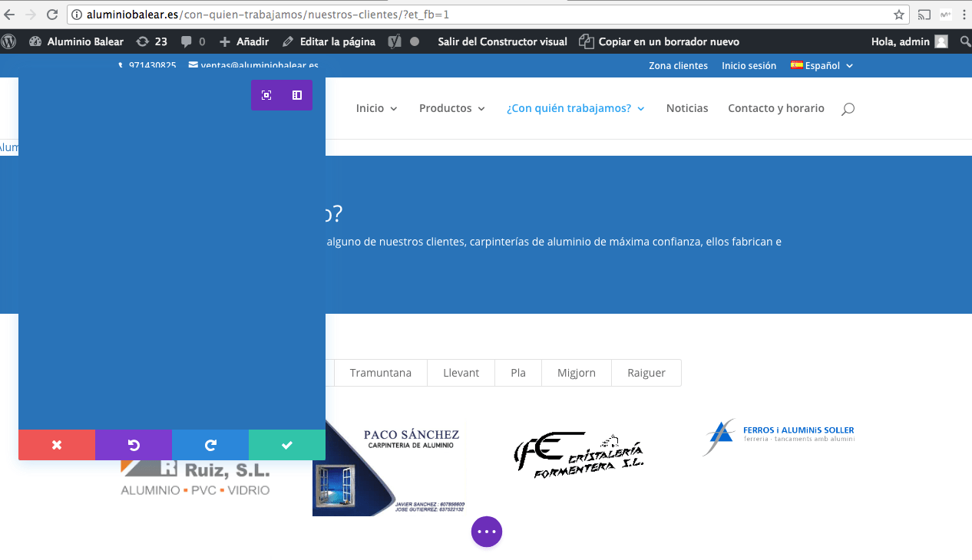Click the 971430825 phone number
The image size is (972, 560).
(x=147, y=66)
